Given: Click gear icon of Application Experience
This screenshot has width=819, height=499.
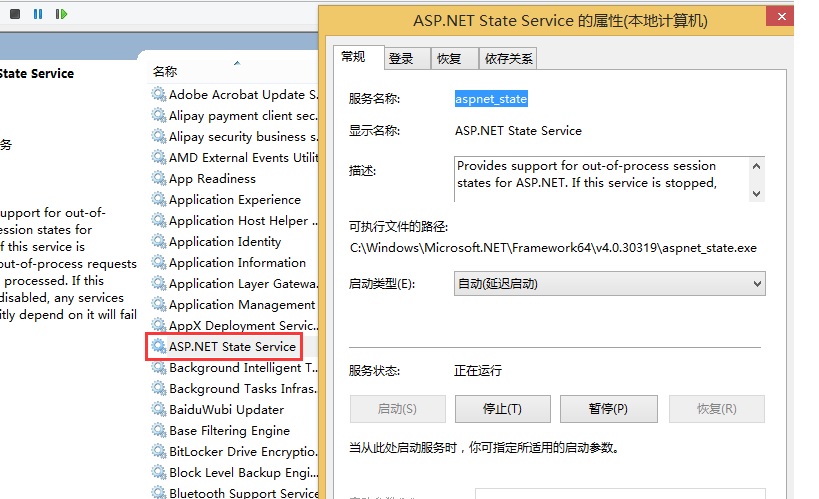Looking at the screenshot, I should 159,200.
